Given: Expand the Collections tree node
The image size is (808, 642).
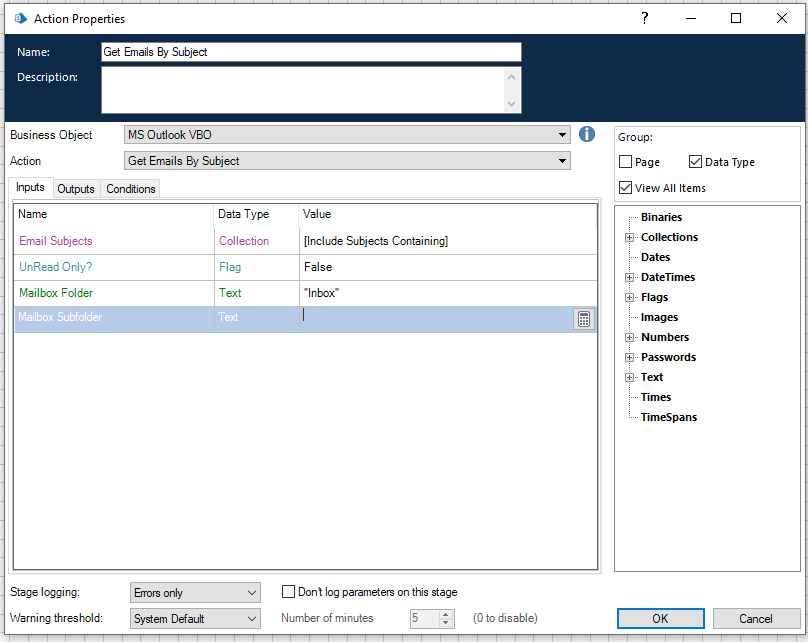Looking at the screenshot, I should (x=630, y=238).
